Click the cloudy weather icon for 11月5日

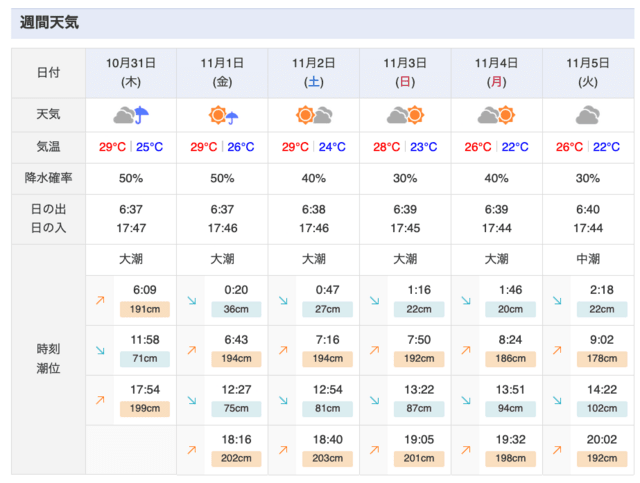[588, 115]
